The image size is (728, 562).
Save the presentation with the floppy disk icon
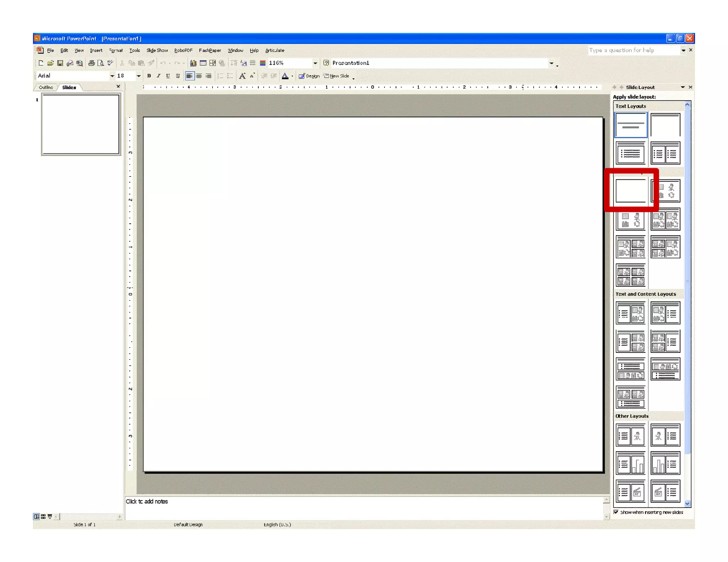click(x=60, y=63)
